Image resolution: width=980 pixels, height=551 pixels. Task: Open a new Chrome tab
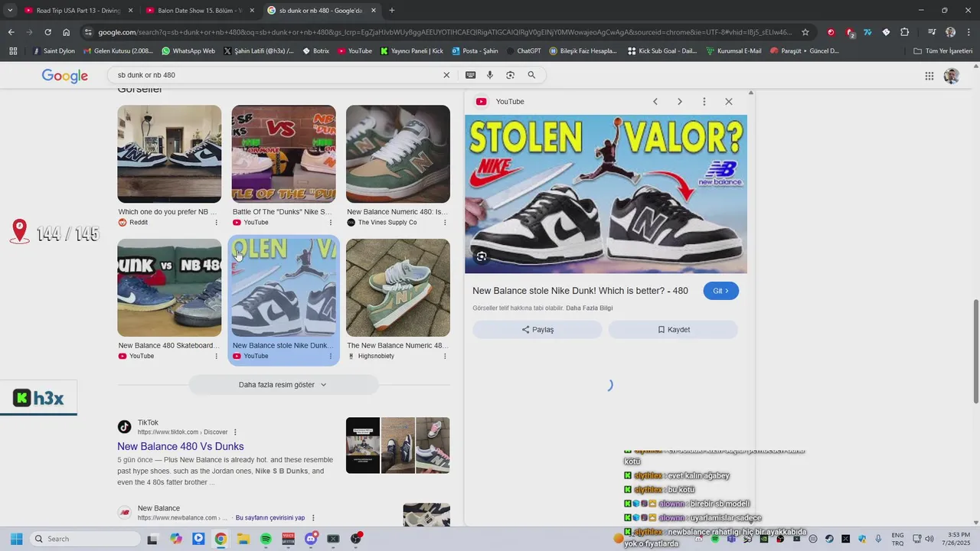coord(392,11)
